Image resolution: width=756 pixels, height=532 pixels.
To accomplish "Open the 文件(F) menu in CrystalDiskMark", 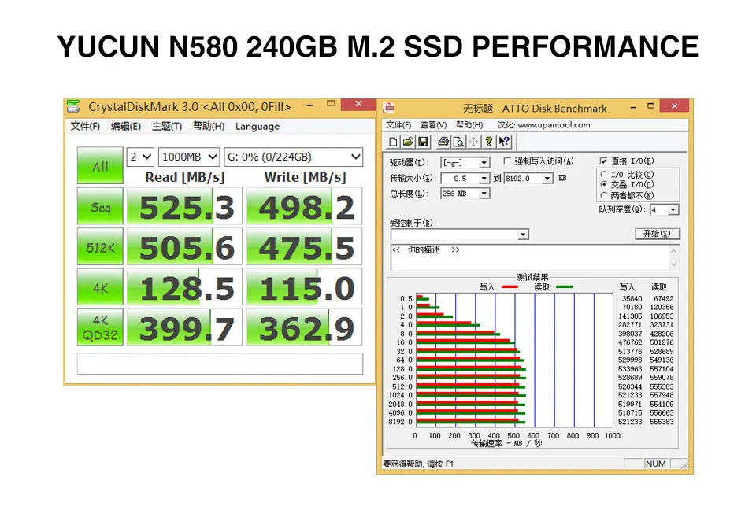I will click(85, 126).
